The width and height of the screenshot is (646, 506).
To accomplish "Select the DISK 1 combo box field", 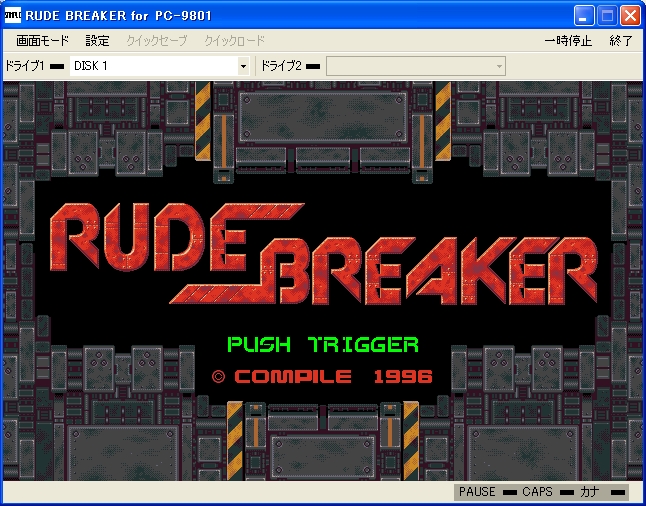I will (160, 66).
